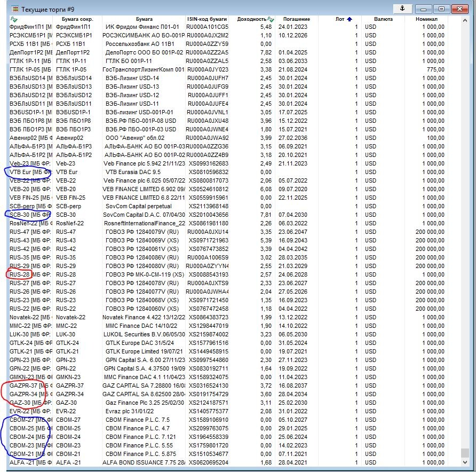Viewport: 476px width, 472px height.
Task: Click GPN Capital S.A. 6.00 27/11/23 cell
Action: (x=145, y=360)
